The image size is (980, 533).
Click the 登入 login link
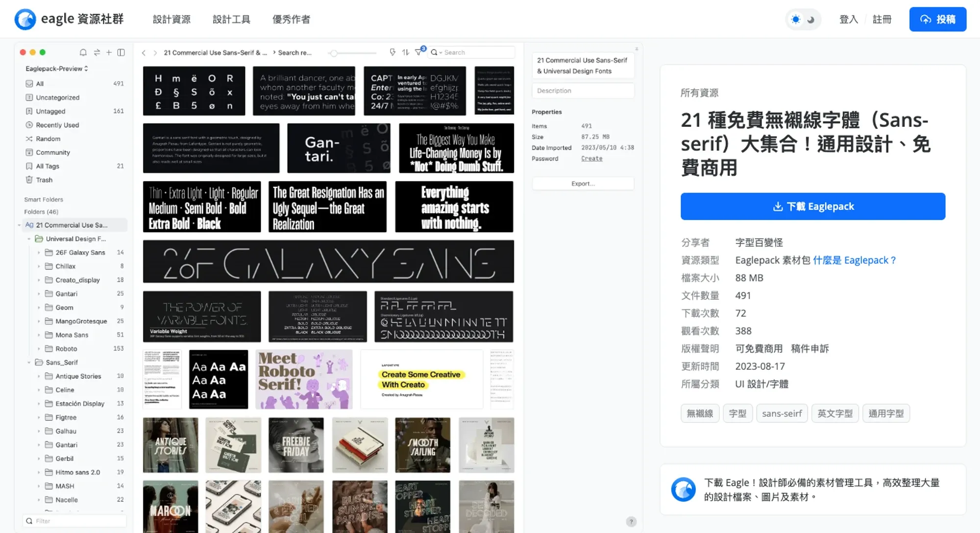point(849,20)
